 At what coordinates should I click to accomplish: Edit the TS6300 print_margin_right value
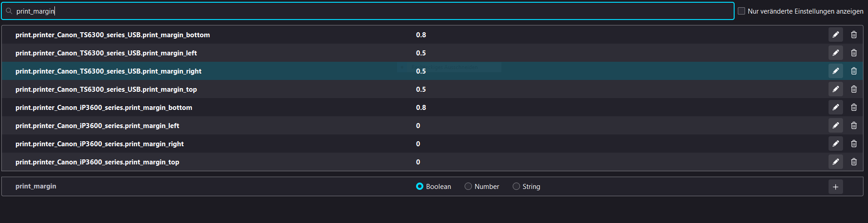coord(835,71)
